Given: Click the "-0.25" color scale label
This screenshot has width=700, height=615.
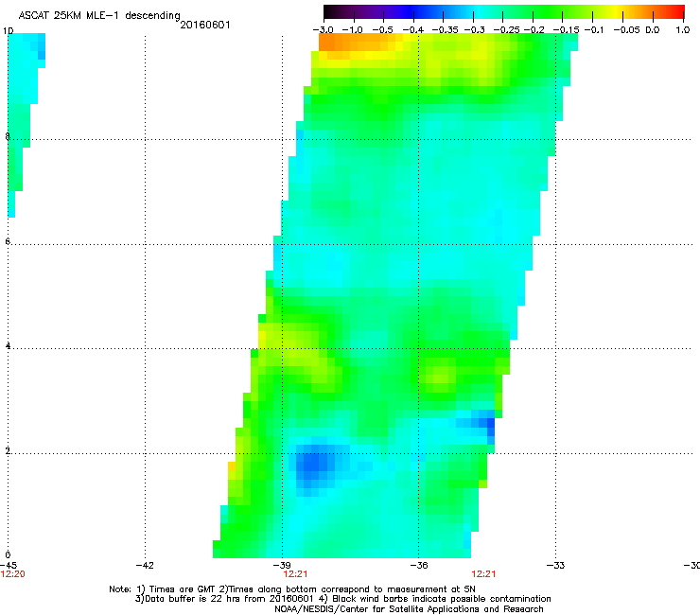Looking at the screenshot, I should point(507,29).
